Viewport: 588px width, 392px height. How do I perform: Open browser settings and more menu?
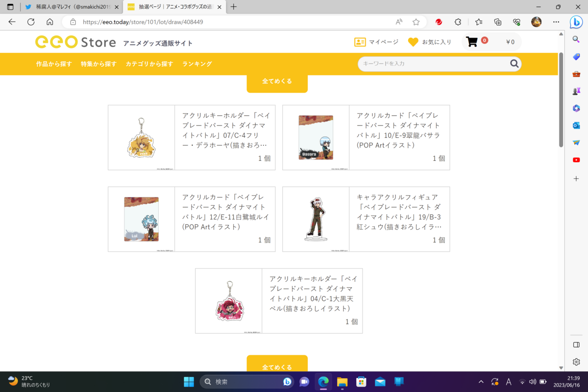556,22
